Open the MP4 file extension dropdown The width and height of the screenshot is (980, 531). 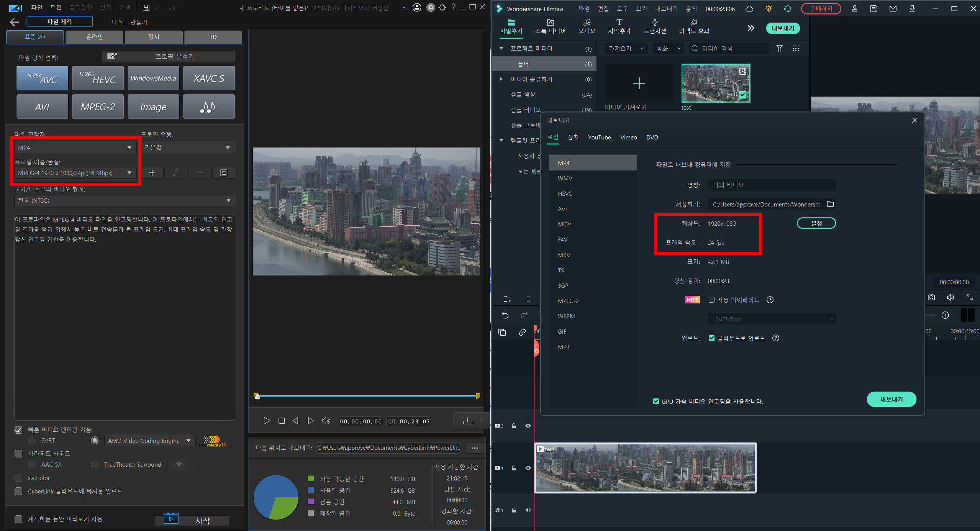pos(75,147)
